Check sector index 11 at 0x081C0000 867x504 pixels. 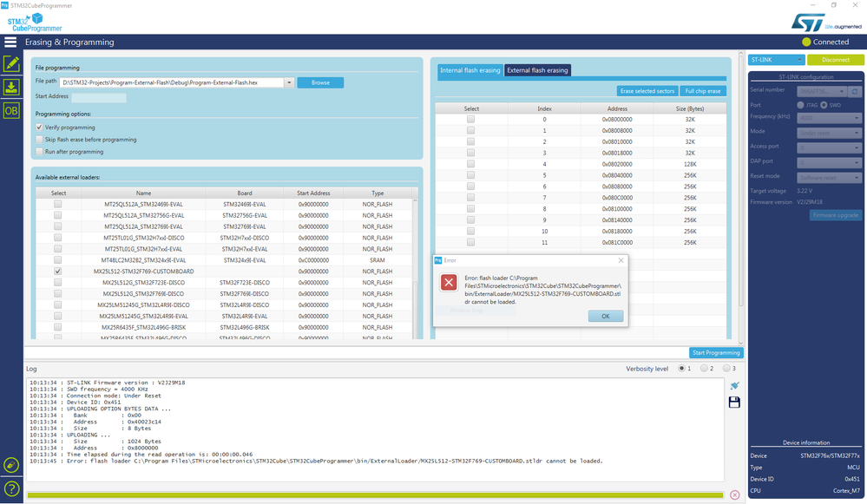tap(470, 242)
